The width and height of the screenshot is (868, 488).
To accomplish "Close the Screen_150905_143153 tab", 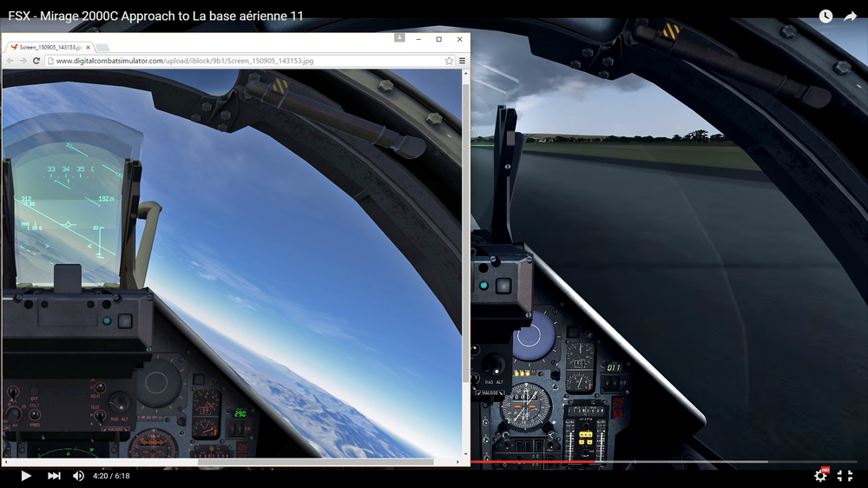I will (88, 48).
